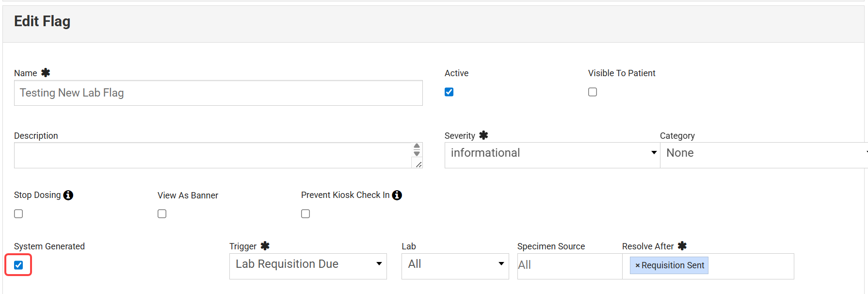Click the Prevent Kiosk Check In info icon
868x294 pixels.
tap(397, 195)
